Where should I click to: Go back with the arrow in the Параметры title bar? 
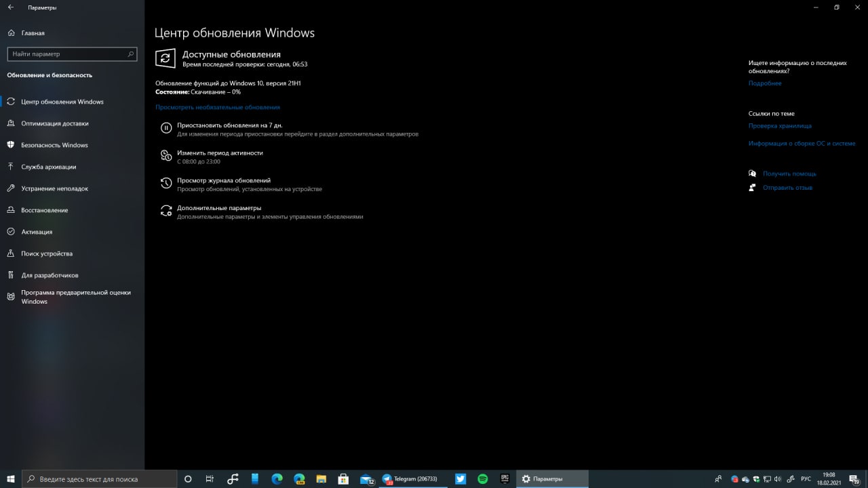coord(10,7)
